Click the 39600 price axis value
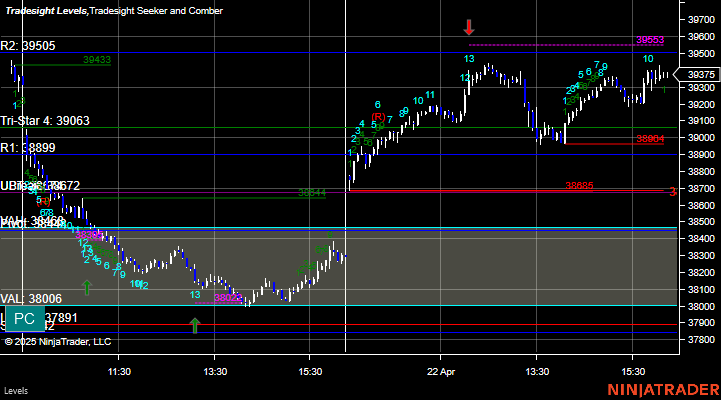The width and height of the screenshot is (721, 400). point(701,37)
